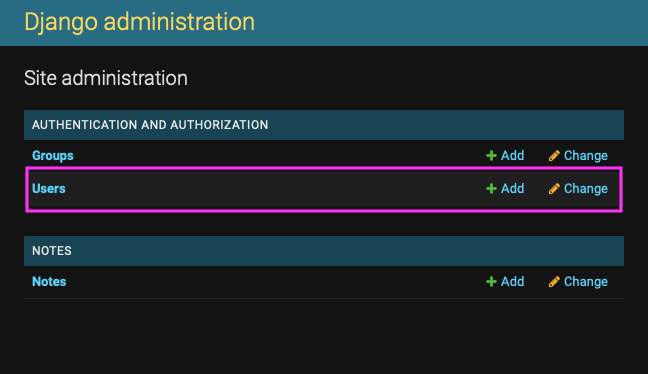
Task: Click the Site administration page heading
Action: [106, 78]
